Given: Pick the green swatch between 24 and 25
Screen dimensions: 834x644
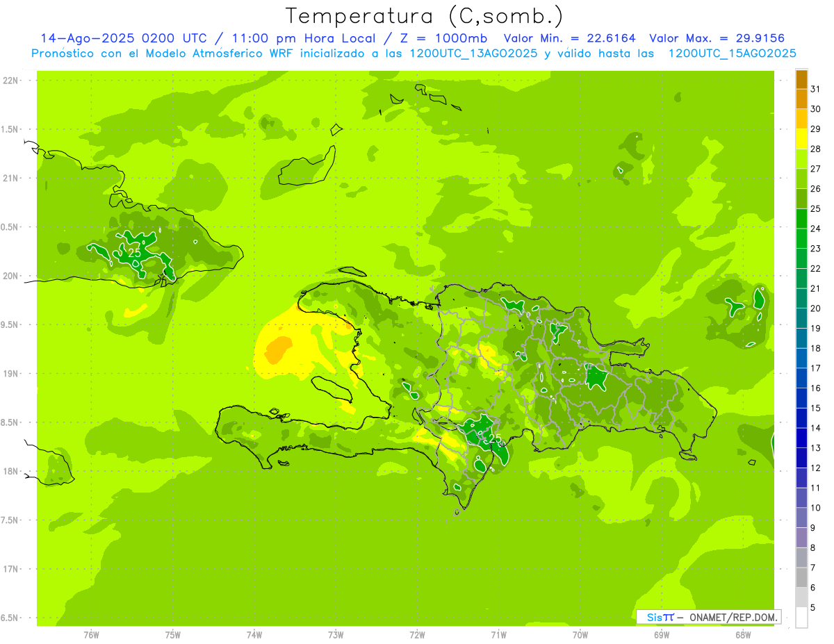Looking at the screenshot, I should [801, 218].
